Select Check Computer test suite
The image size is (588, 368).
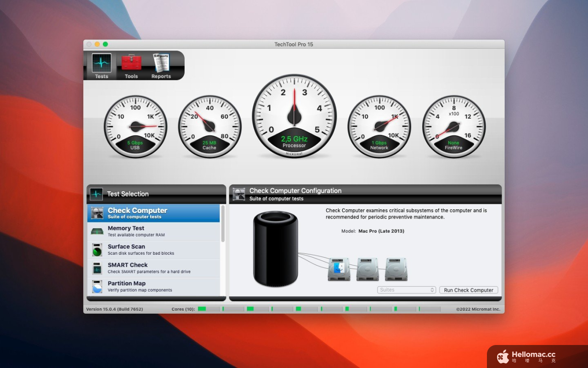pos(154,213)
